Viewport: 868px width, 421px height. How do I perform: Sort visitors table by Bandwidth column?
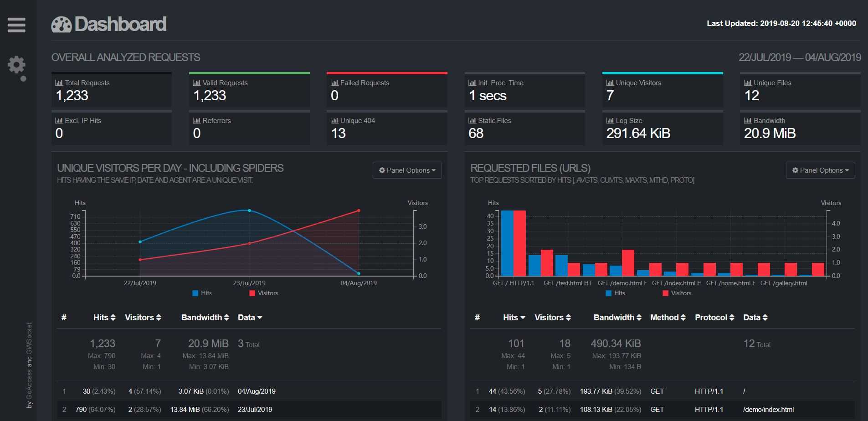click(205, 318)
